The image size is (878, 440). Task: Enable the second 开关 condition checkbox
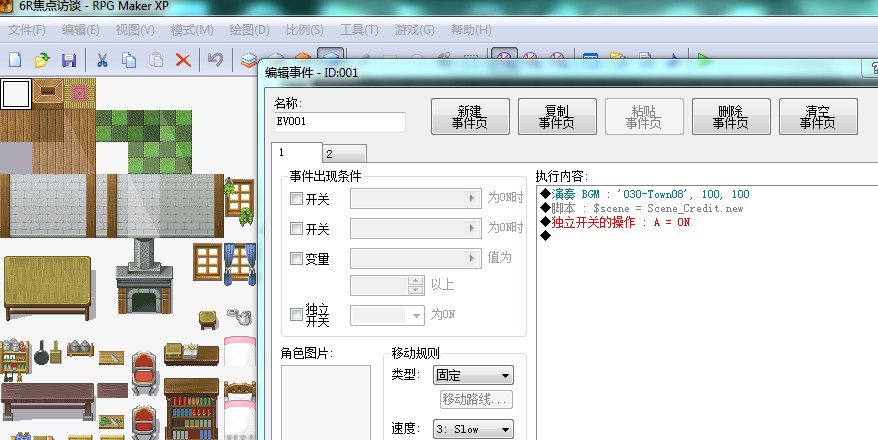point(296,228)
